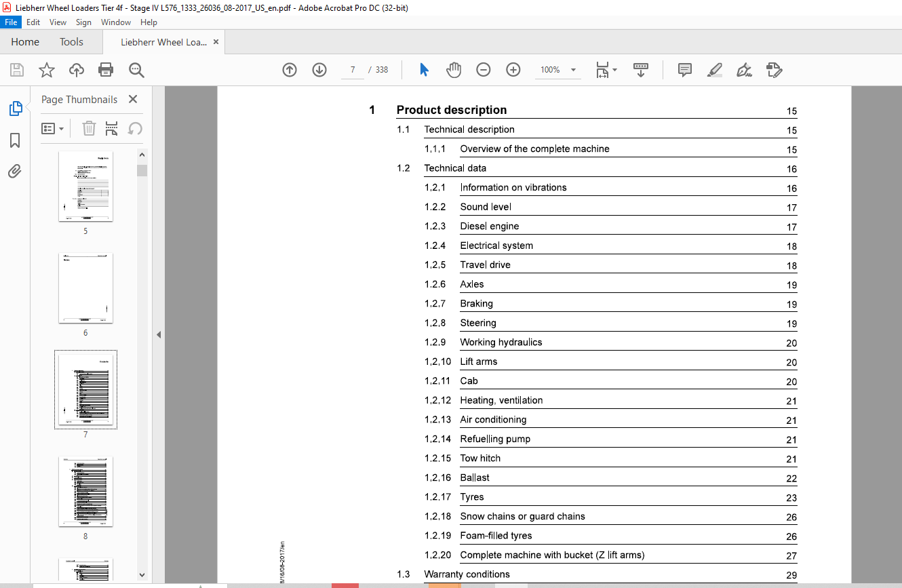Click 'Warranty conditions' entry
The height and width of the screenshot is (588, 902).
click(467, 574)
